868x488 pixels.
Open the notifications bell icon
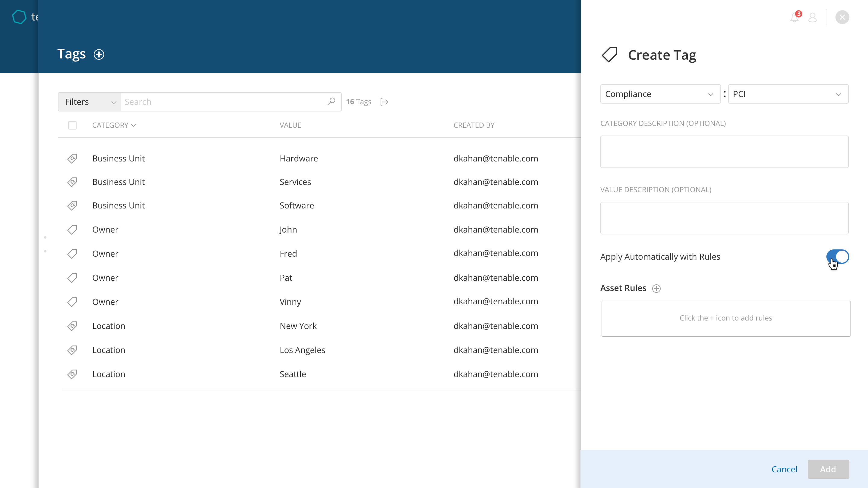[x=794, y=17]
